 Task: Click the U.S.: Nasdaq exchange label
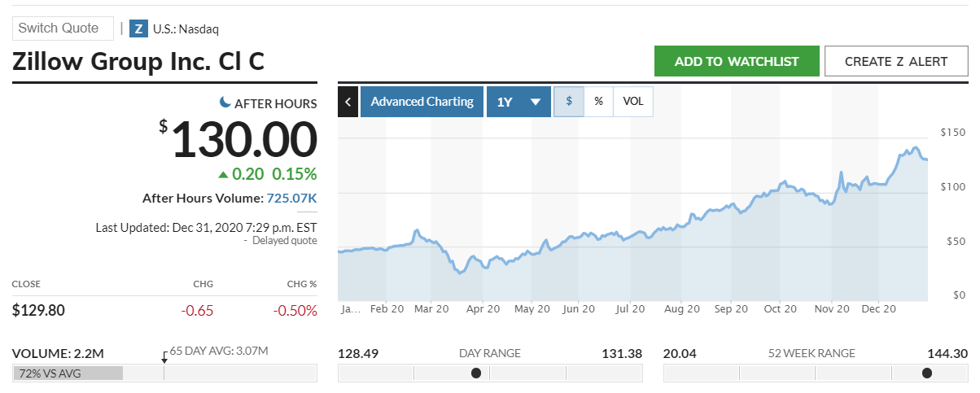186,29
